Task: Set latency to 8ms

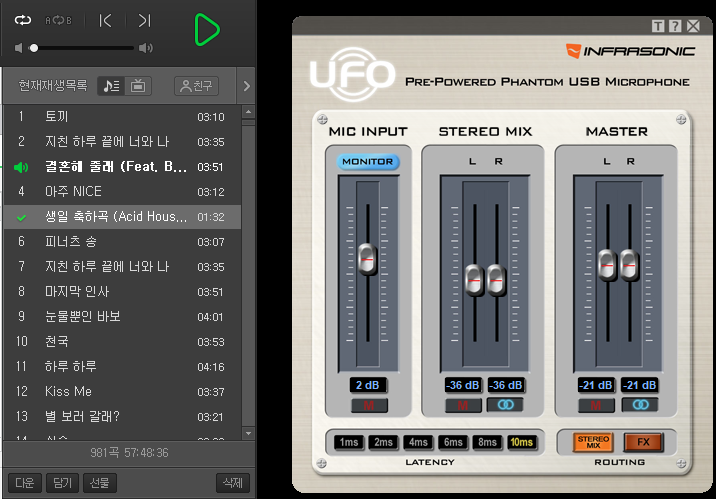Action: [487, 442]
